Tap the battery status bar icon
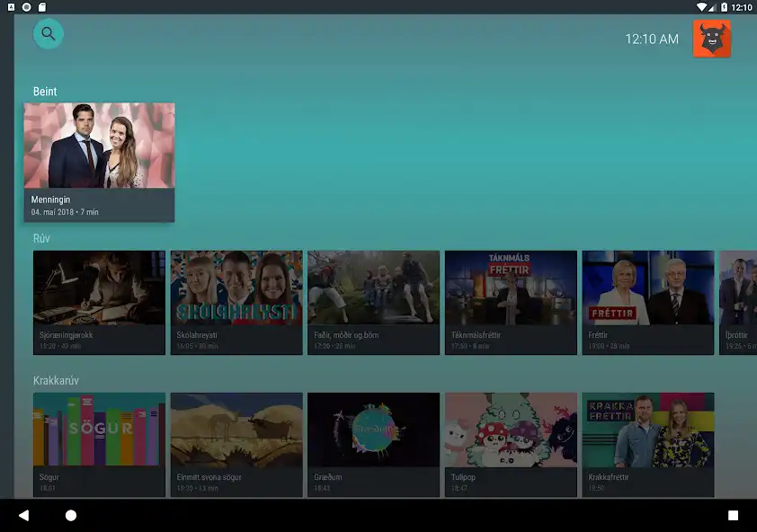The height and width of the screenshot is (532, 757). coord(724,7)
